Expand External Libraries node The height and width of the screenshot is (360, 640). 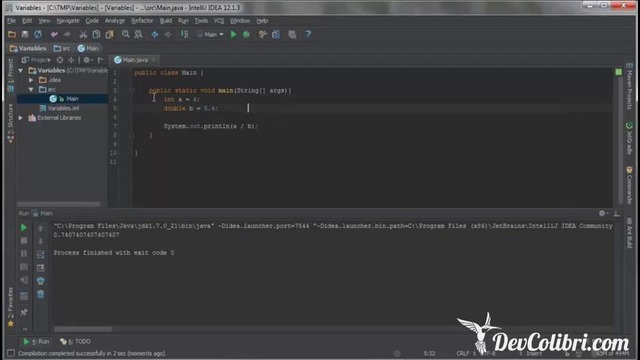21,118
